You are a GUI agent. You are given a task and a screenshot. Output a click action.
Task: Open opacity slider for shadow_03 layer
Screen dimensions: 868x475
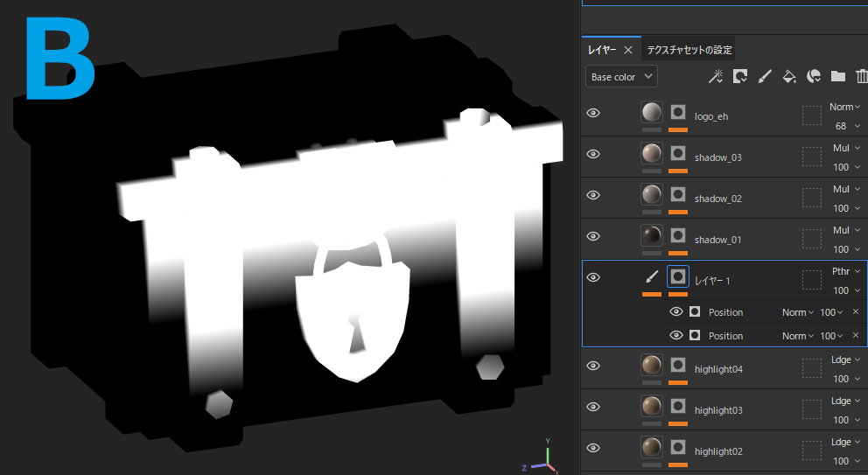[x=845, y=167]
